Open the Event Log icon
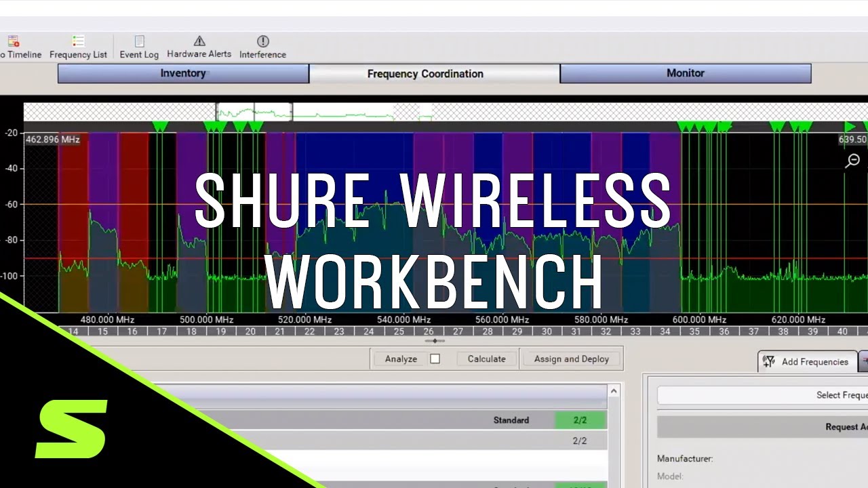 coord(140,41)
